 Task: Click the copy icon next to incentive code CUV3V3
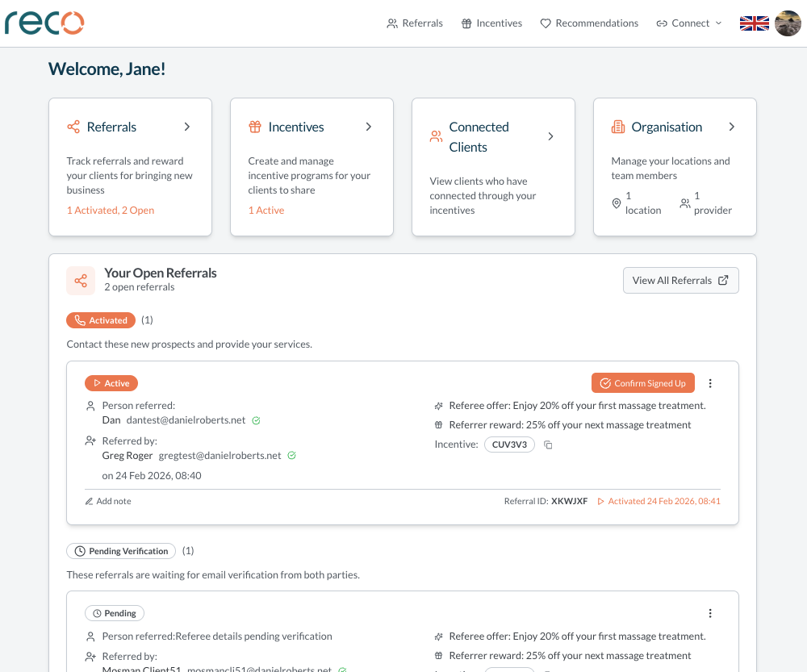point(548,445)
